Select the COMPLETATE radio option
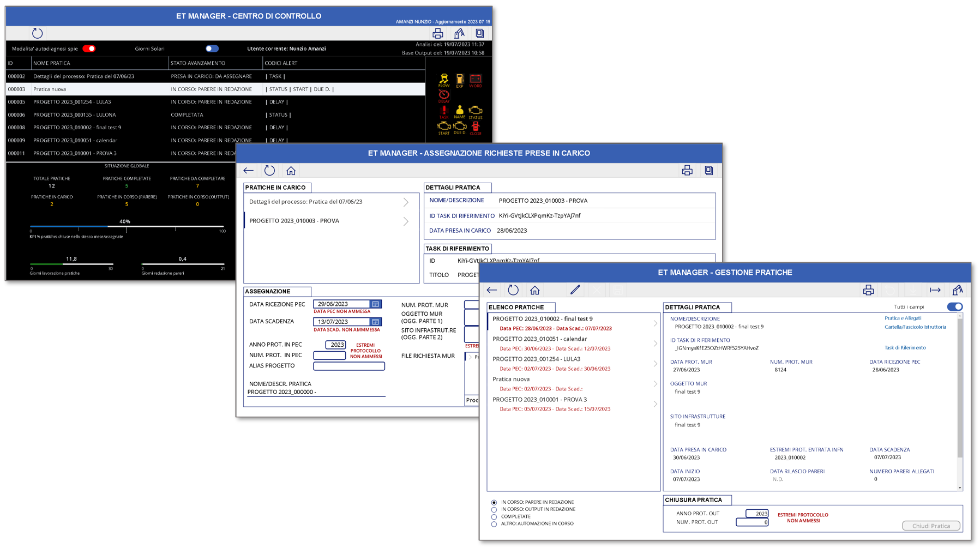This screenshot has width=980, height=548. tap(494, 517)
